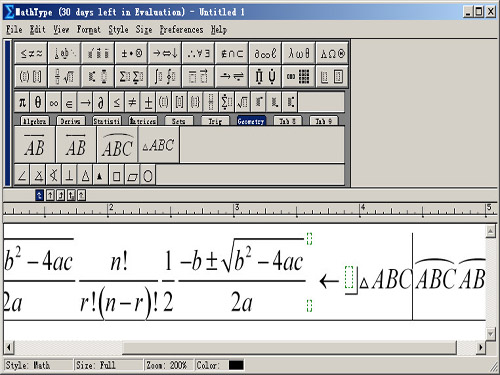Screen dimensions: 500x375
Task: Insert the square symbol
Action: tap(116, 175)
